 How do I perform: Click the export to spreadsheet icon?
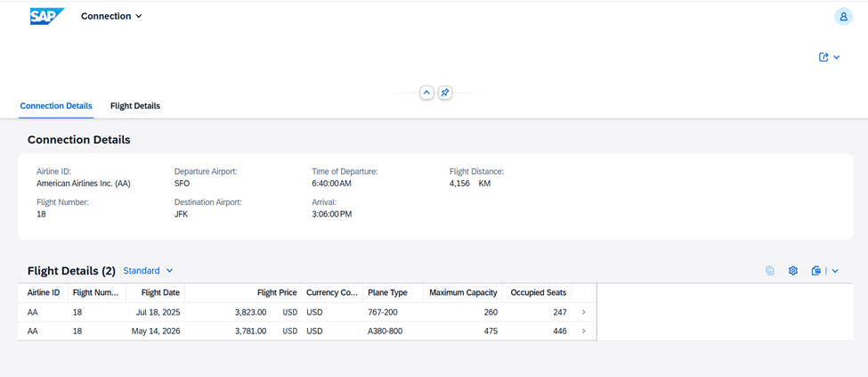pyautogui.click(x=815, y=271)
